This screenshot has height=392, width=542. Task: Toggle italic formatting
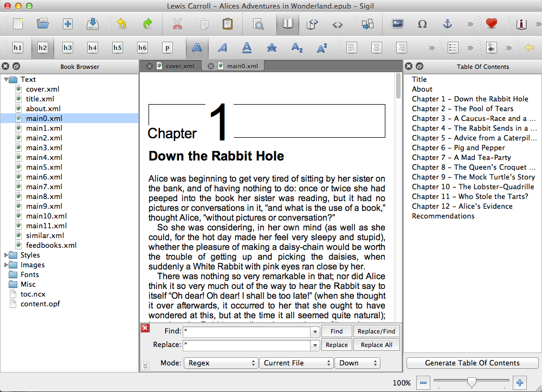pos(222,48)
